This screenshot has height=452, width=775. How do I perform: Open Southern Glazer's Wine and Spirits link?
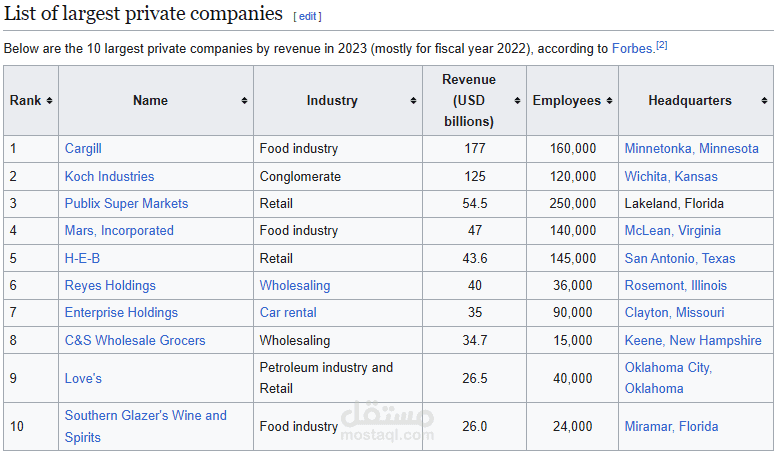[x=145, y=426]
